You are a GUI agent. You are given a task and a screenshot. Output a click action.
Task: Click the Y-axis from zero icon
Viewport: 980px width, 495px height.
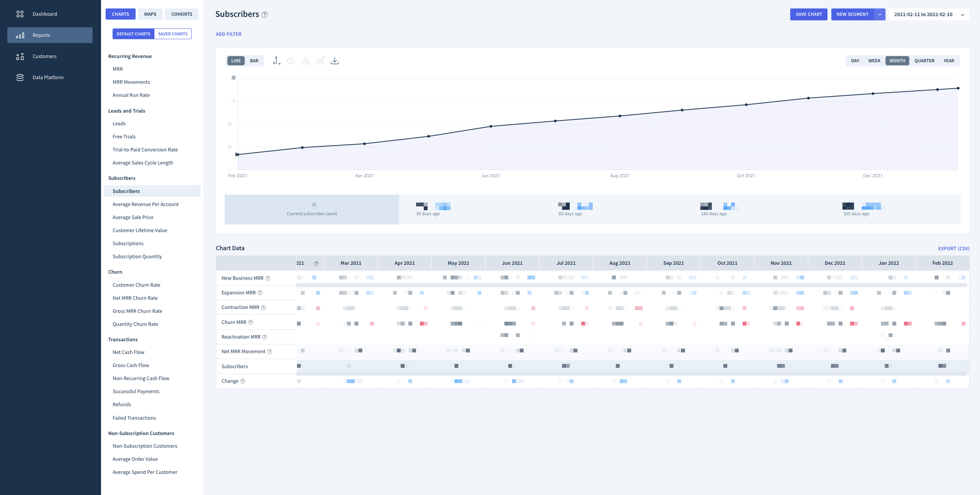point(277,61)
